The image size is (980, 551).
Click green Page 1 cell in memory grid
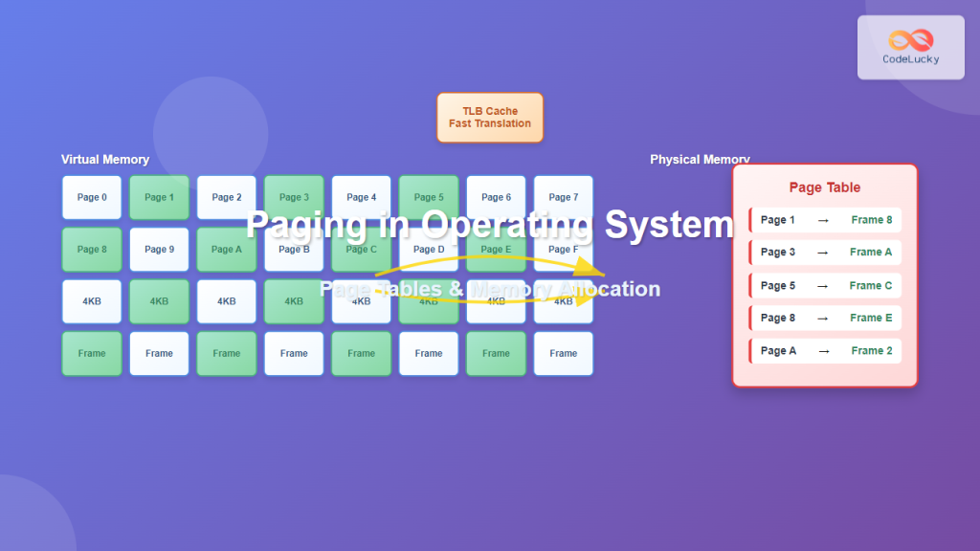159,197
